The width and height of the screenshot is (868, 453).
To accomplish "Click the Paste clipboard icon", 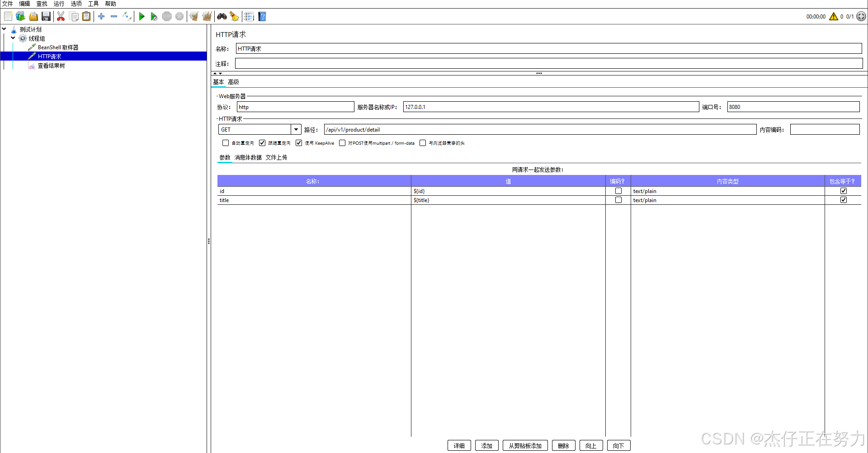I will pos(86,17).
